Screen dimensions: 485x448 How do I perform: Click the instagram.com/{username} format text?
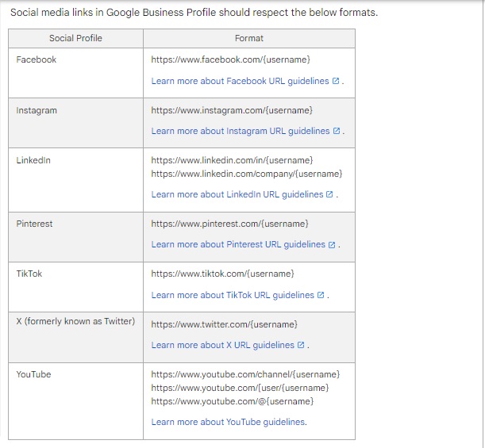232,110
